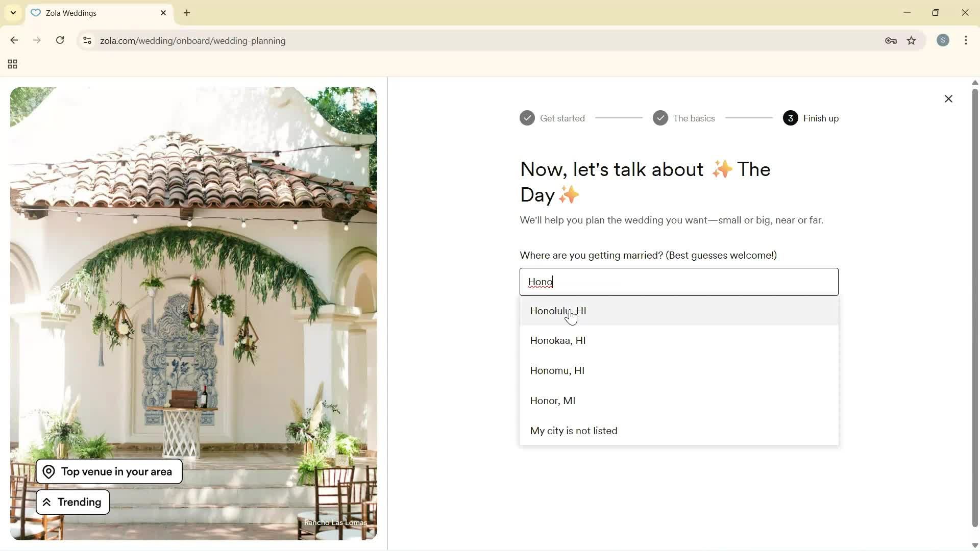
Task: Open site settings via the tune icon
Action: (x=87, y=41)
